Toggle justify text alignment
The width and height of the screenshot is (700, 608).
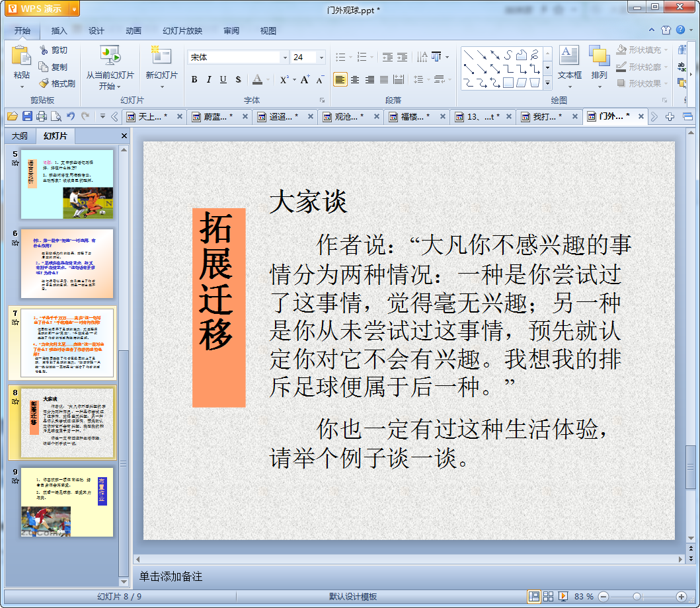coord(384,79)
